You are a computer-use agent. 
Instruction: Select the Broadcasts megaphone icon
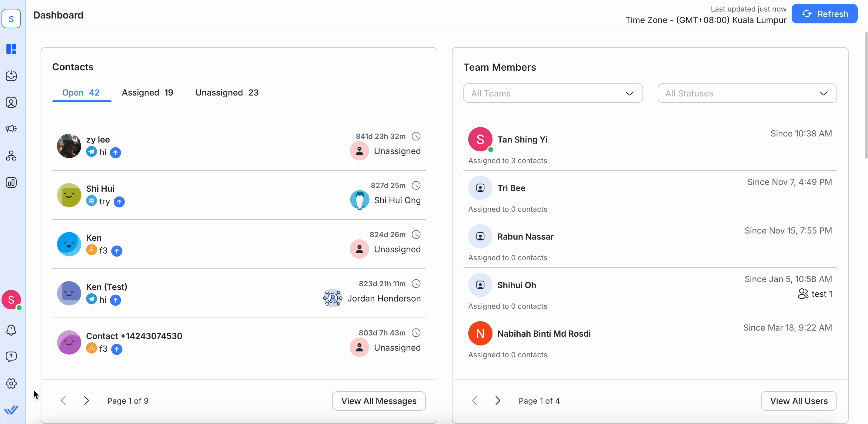coord(11,128)
